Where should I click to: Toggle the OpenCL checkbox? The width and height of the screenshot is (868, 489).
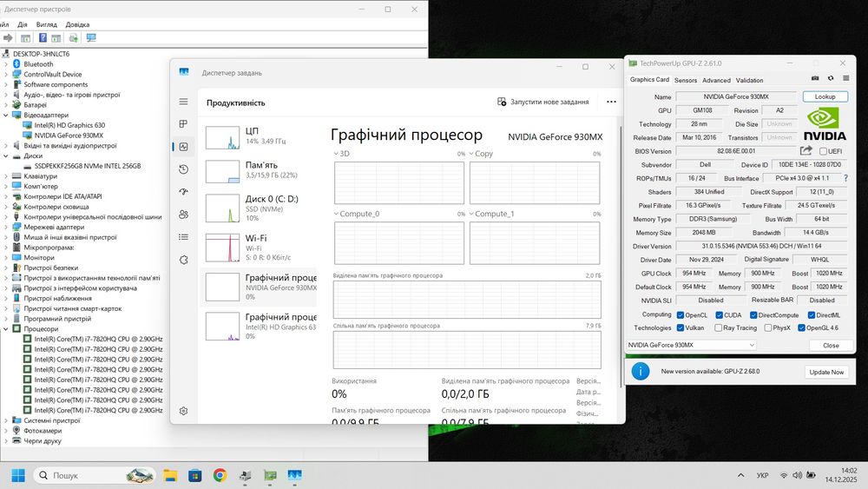click(681, 315)
